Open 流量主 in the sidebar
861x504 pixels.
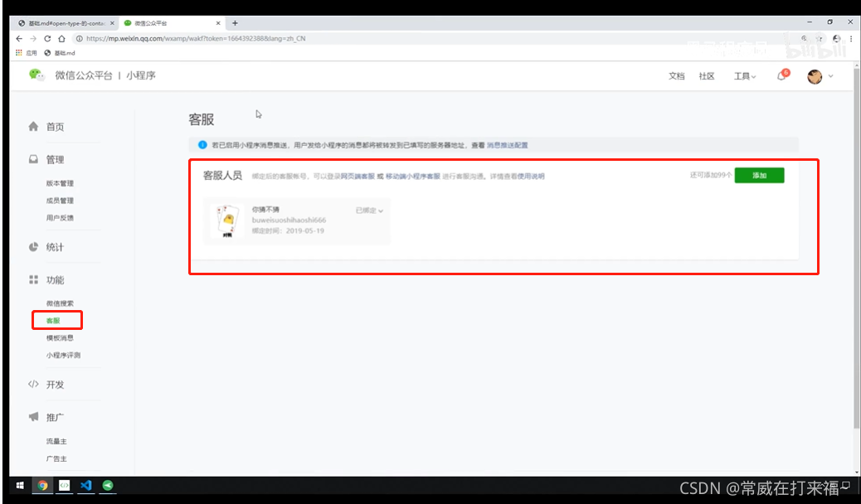pyautogui.click(x=56, y=441)
